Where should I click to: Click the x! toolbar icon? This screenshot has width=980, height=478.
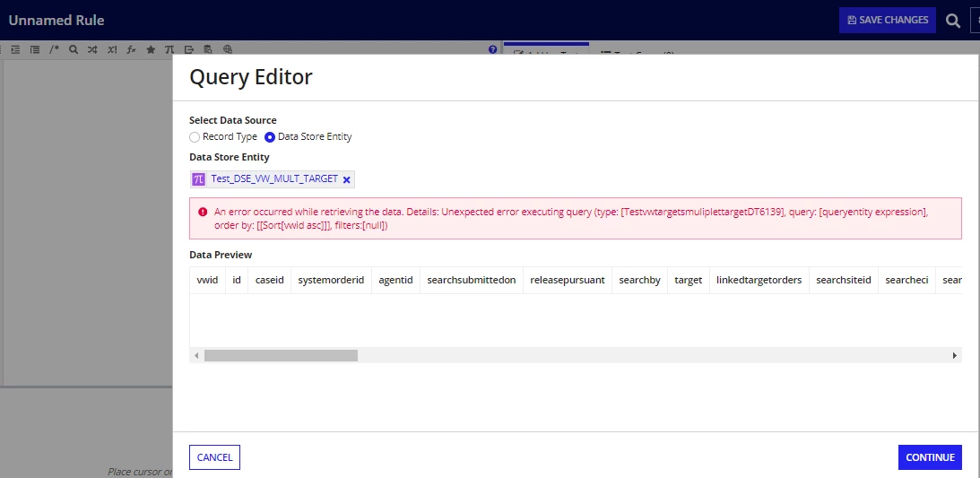(x=112, y=49)
